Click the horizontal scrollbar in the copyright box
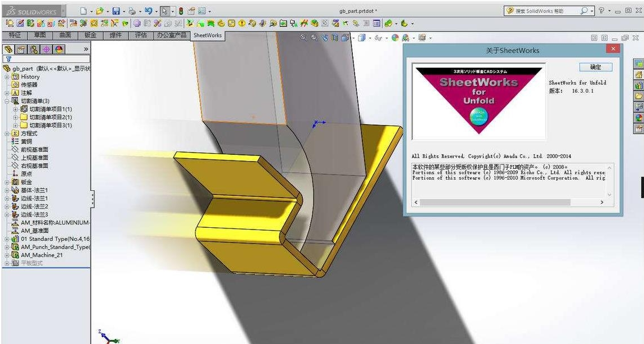Viewport: 644px width, 344px height. [495, 202]
